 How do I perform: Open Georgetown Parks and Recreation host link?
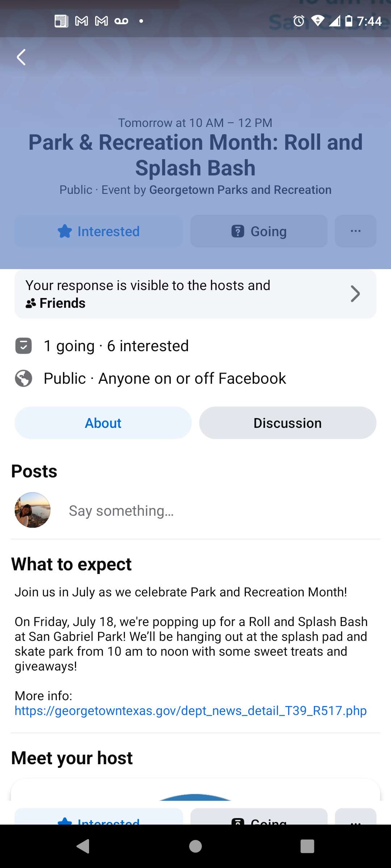(x=240, y=190)
